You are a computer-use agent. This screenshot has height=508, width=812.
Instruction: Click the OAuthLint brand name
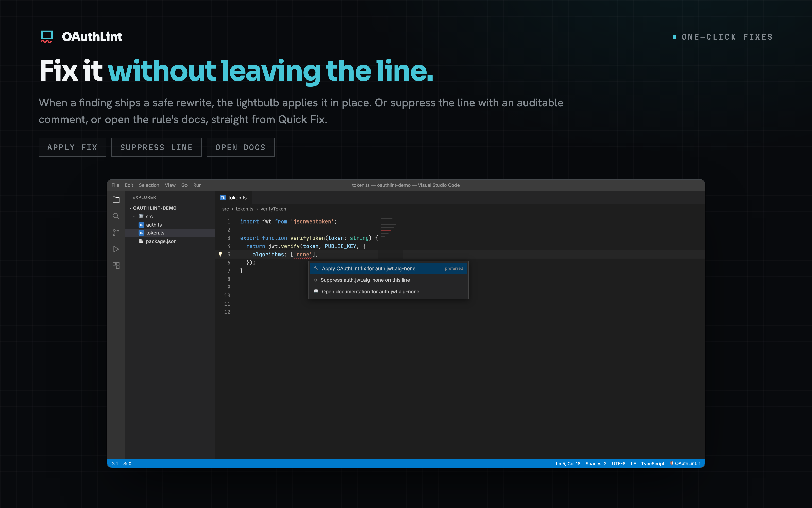(x=92, y=37)
